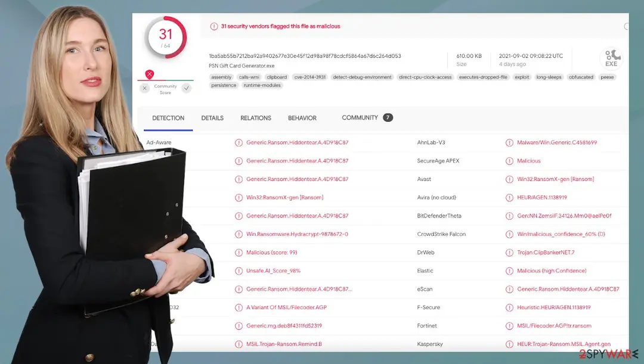Click the 31/64 detection score circle
The image size is (644, 364).
pyautogui.click(x=166, y=38)
